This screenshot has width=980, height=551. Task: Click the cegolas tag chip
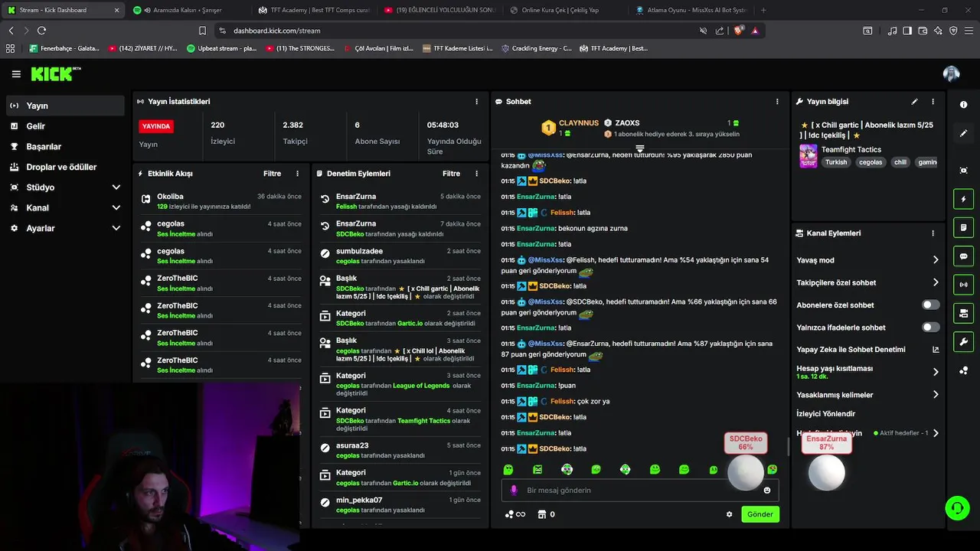871,162
